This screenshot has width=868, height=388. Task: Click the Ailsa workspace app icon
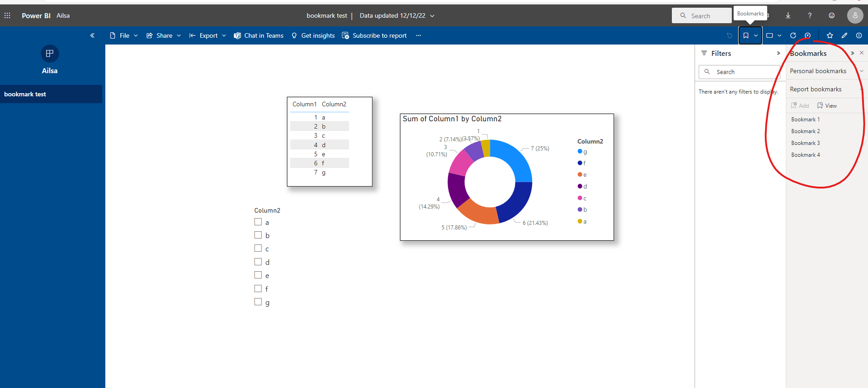50,54
